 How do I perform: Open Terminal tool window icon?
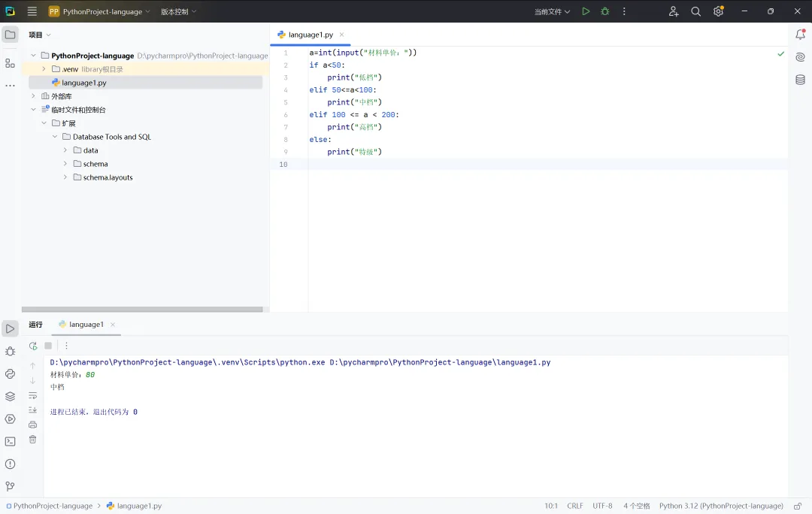(10, 442)
